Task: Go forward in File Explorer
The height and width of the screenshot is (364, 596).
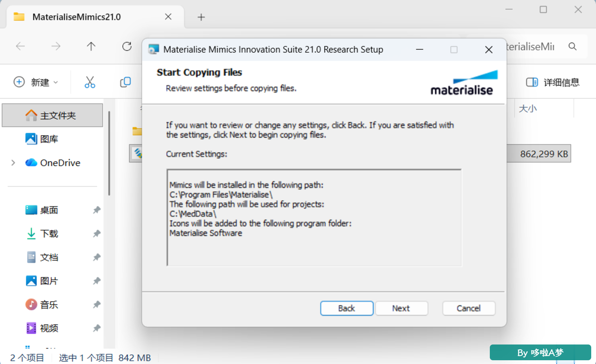Action: tap(56, 46)
